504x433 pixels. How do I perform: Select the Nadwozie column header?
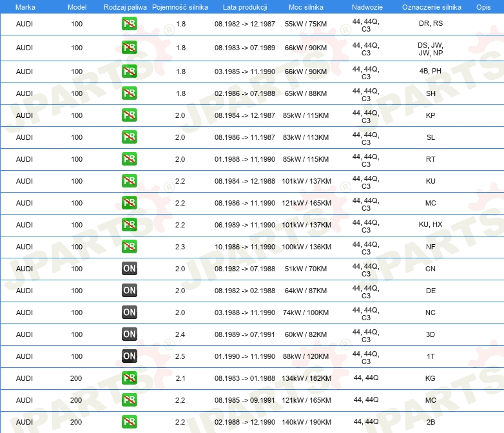coord(367,7)
